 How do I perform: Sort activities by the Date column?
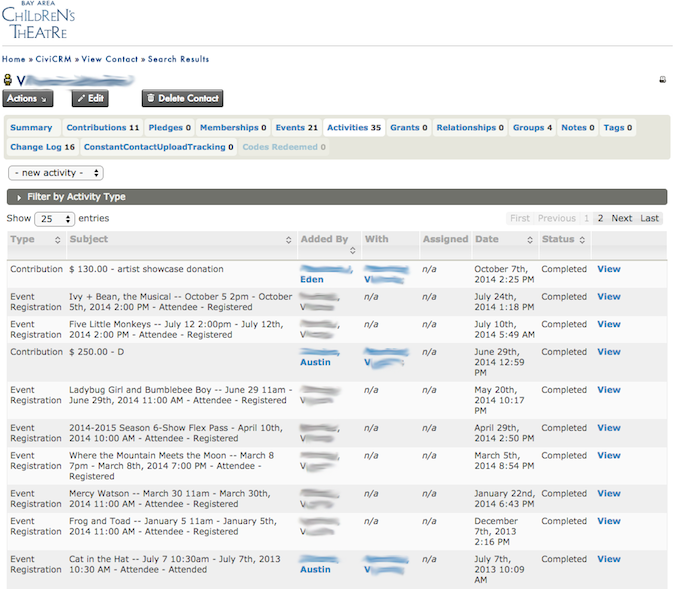click(x=530, y=240)
